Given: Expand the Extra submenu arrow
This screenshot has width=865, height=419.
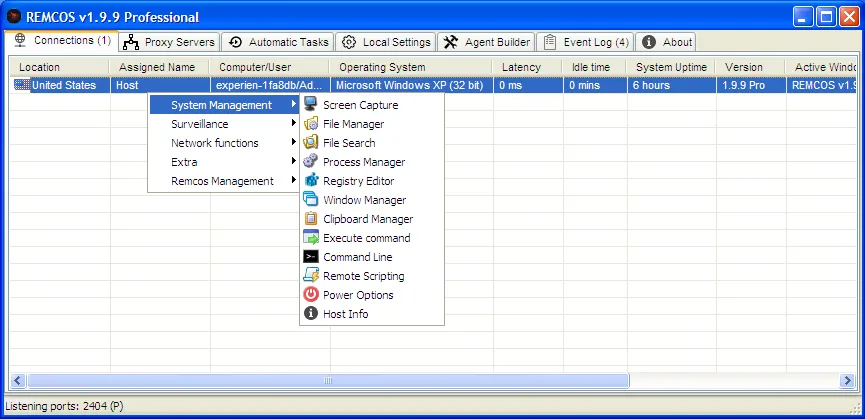Looking at the screenshot, I should tap(294, 162).
